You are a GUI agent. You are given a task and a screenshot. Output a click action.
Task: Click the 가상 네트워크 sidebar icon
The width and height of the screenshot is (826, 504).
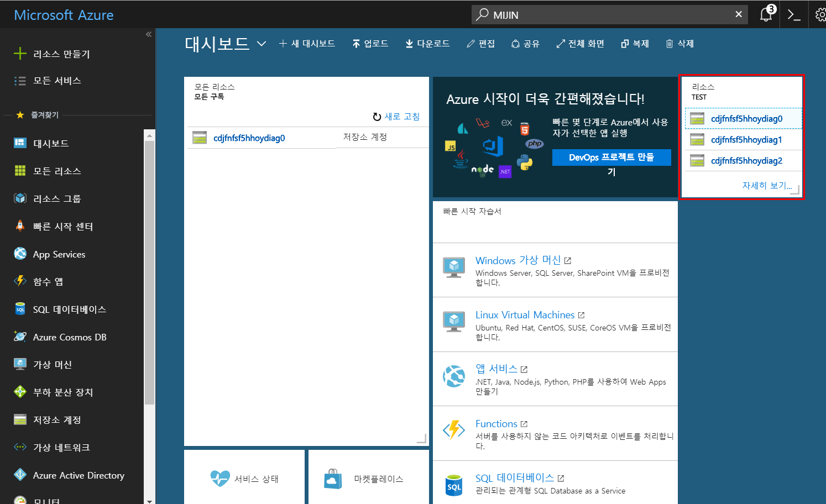click(x=20, y=447)
